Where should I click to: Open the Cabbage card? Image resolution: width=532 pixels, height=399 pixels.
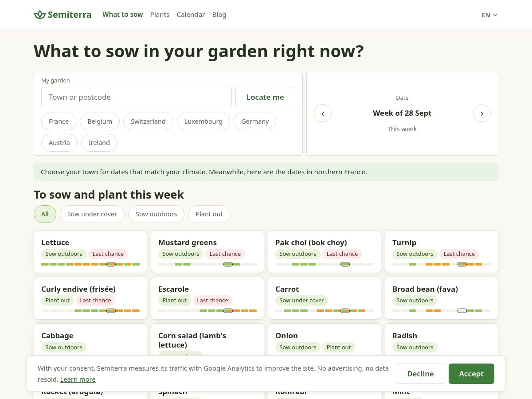(x=90, y=340)
